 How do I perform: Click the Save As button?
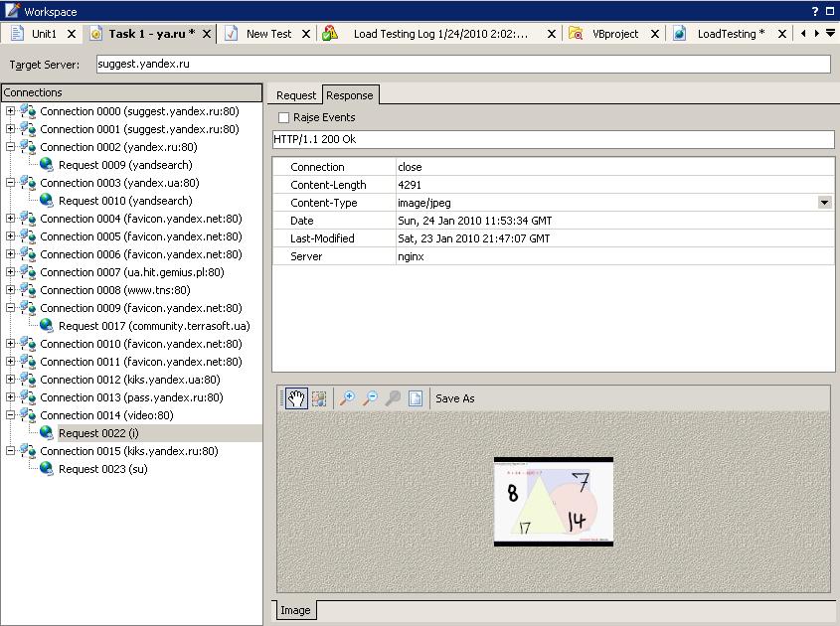[455, 398]
